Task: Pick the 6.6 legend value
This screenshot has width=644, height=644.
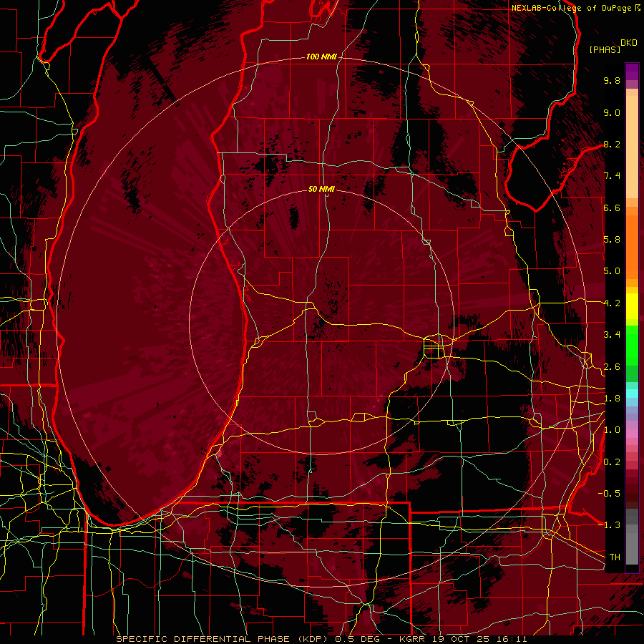Action: click(x=612, y=208)
